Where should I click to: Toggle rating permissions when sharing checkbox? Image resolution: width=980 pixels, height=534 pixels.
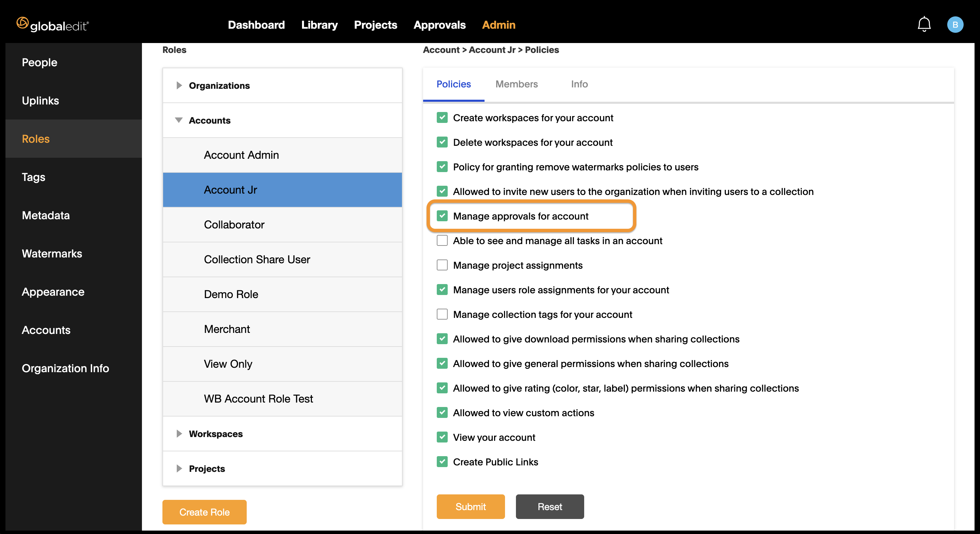click(x=442, y=388)
